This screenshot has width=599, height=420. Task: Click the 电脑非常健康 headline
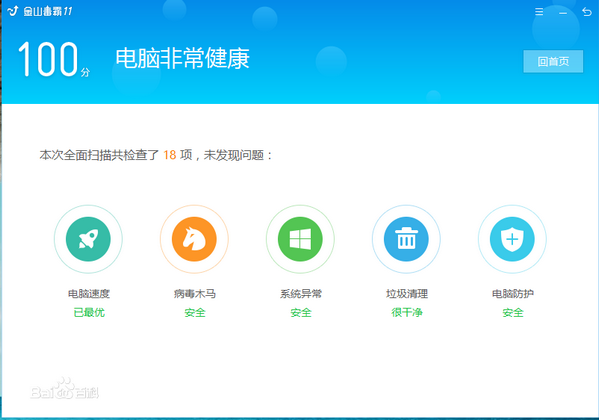coord(183,58)
